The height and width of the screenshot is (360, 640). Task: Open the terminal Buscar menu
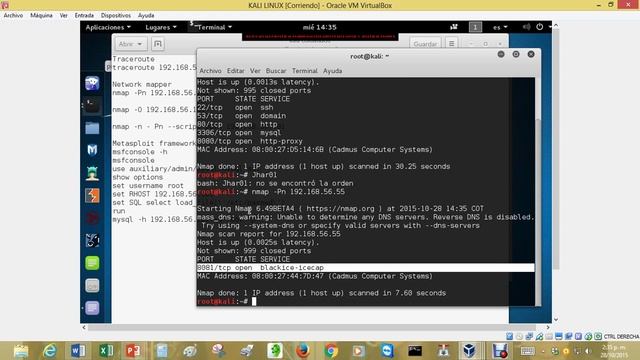(x=276, y=71)
